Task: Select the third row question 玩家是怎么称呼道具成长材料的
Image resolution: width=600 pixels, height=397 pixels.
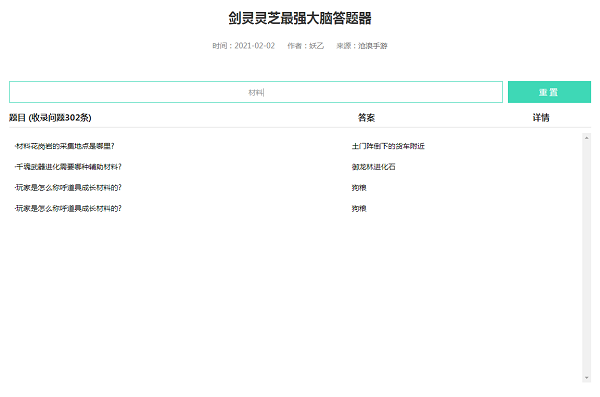Action: point(68,187)
